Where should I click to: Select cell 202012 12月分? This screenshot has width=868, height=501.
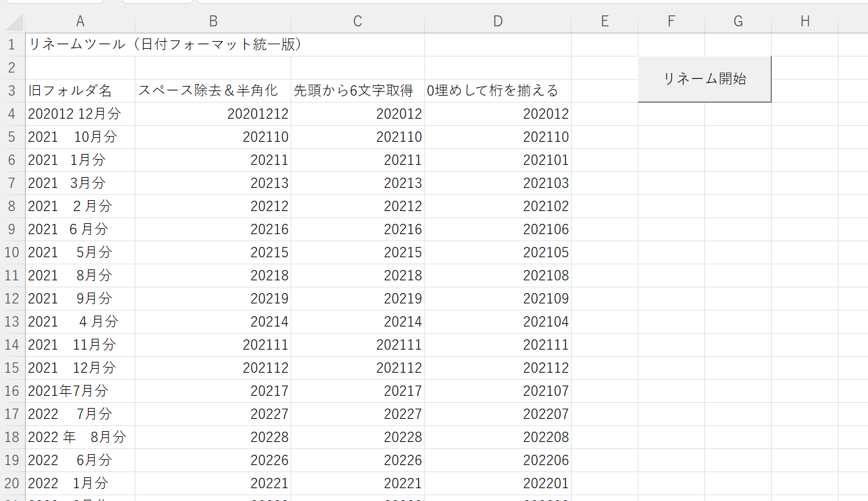coord(80,114)
